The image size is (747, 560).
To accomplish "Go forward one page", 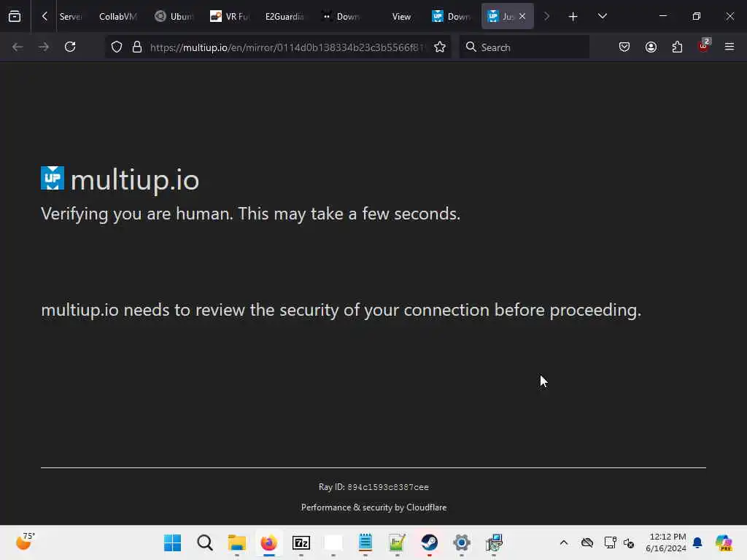I will tap(44, 47).
